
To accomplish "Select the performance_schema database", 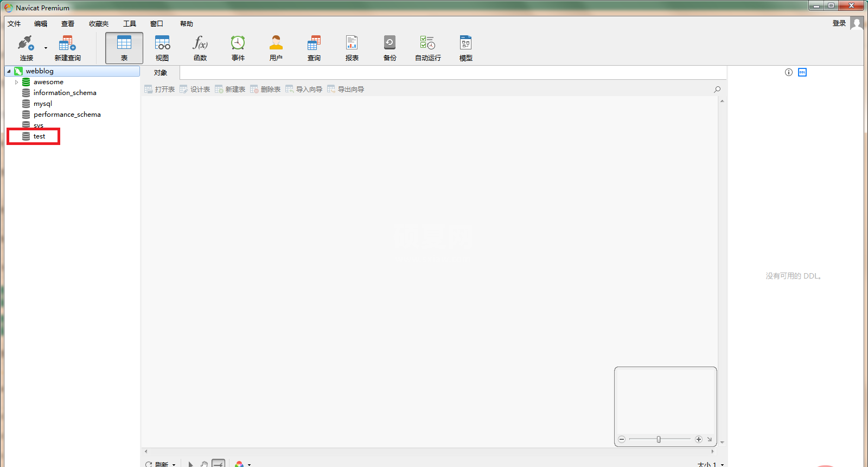I will coord(67,115).
